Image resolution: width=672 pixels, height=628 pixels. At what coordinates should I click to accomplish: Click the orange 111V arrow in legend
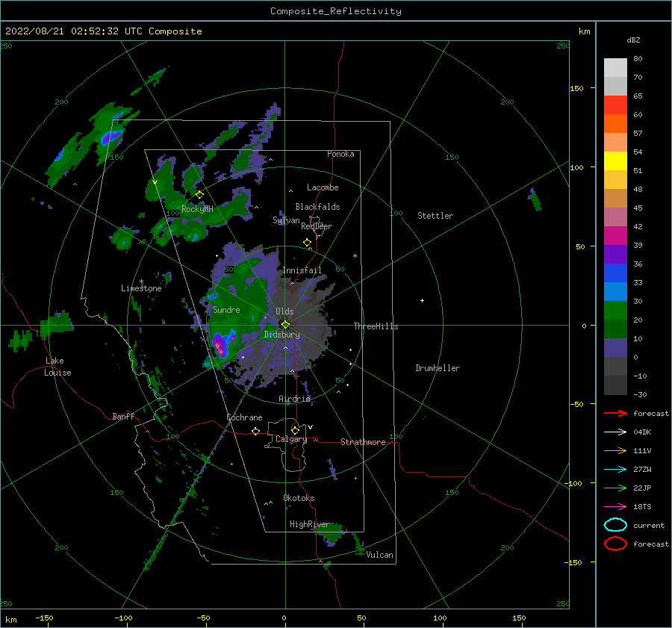(615, 450)
